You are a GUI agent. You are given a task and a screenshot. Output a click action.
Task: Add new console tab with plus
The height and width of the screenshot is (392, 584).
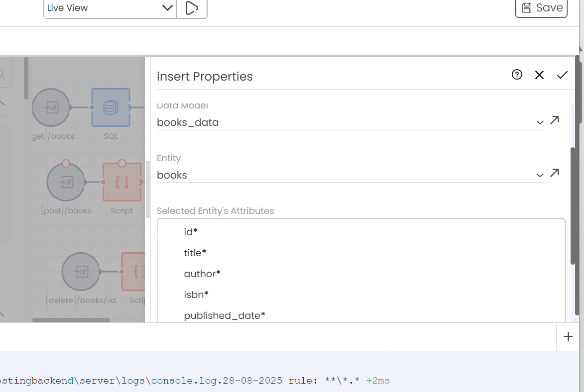(x=568, y=336)
